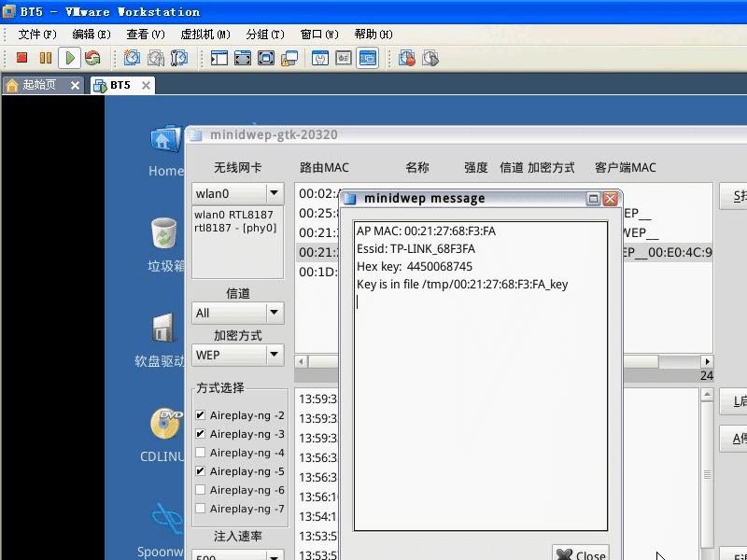Click the 路由MAC column header
Viewport: 747px width, 560px height.
pyautogui.click(x=324, y=168)
